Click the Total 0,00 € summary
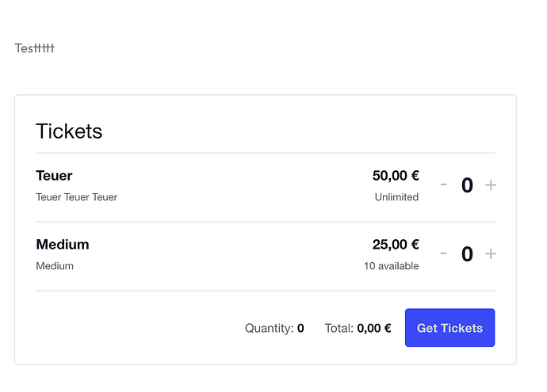This screenshot has width=547, height=392. pyautogui.click(x=358, y=328)
